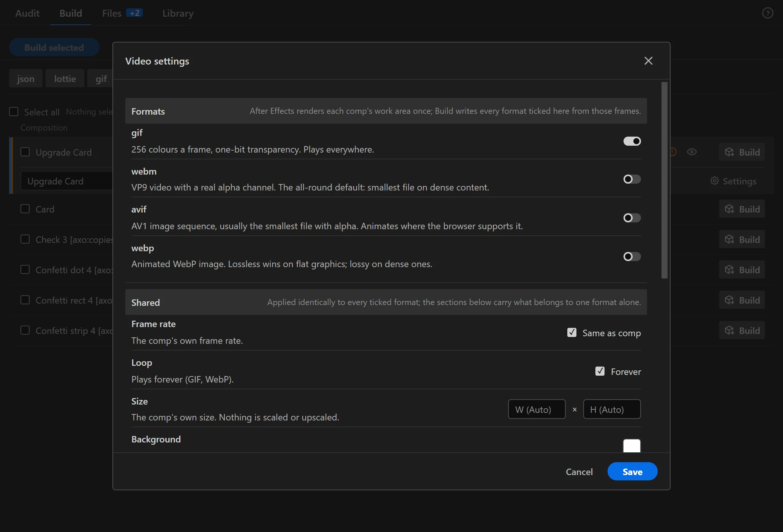The image size is (783, 532).
Task: Cancel the video settings dialog
Action: point(579,472)
